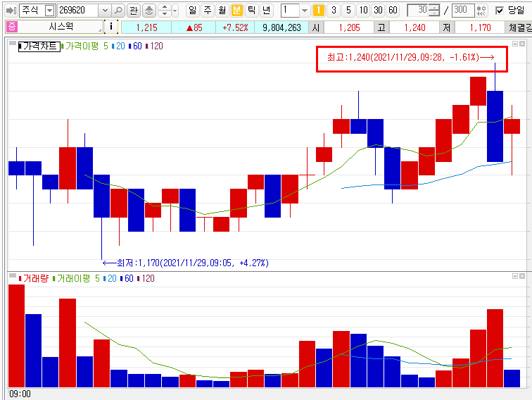
Task: Click the stock code field showing 269620
Action: [78, 11]
